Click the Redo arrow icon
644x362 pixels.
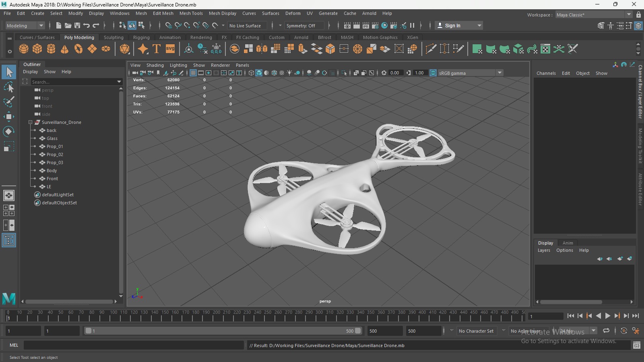[96, 25]
